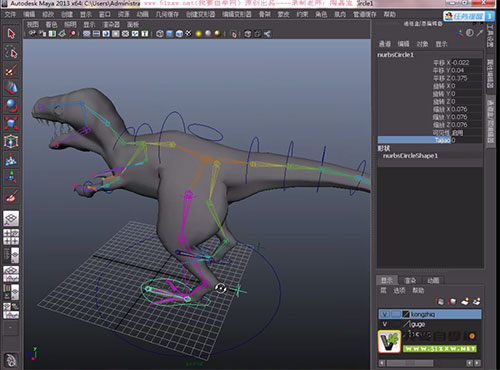Click the layer editor horizontal scrollbar thumb
500x370 pixels.
(410, 363)
